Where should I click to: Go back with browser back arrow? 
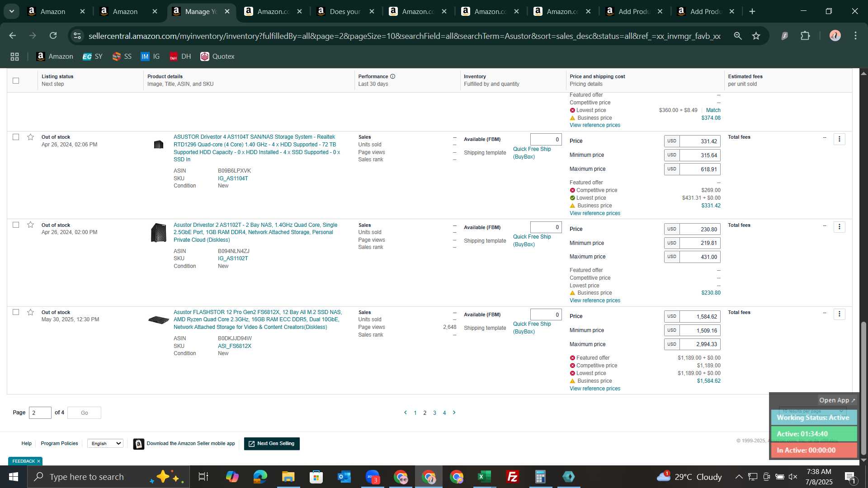13,36
